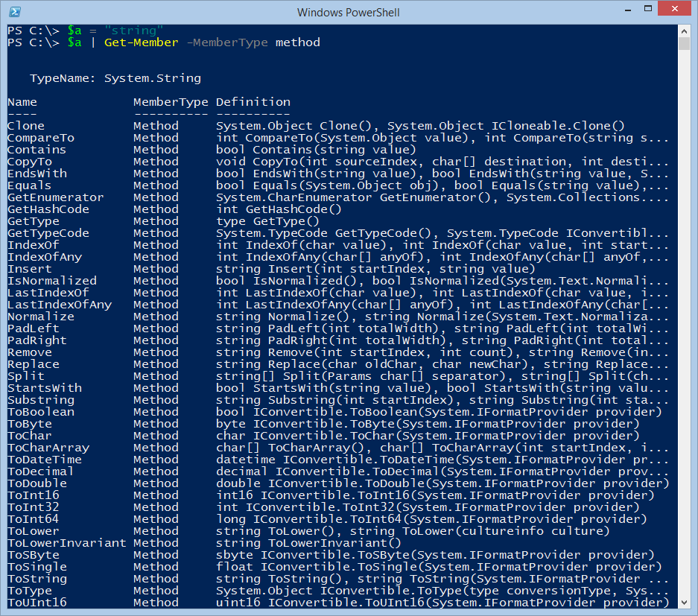Image resolution: width=698 pixels, height=616 pixels.
Task: Click the 'ToLowerInvariant' method name
Action: (67, 544)
